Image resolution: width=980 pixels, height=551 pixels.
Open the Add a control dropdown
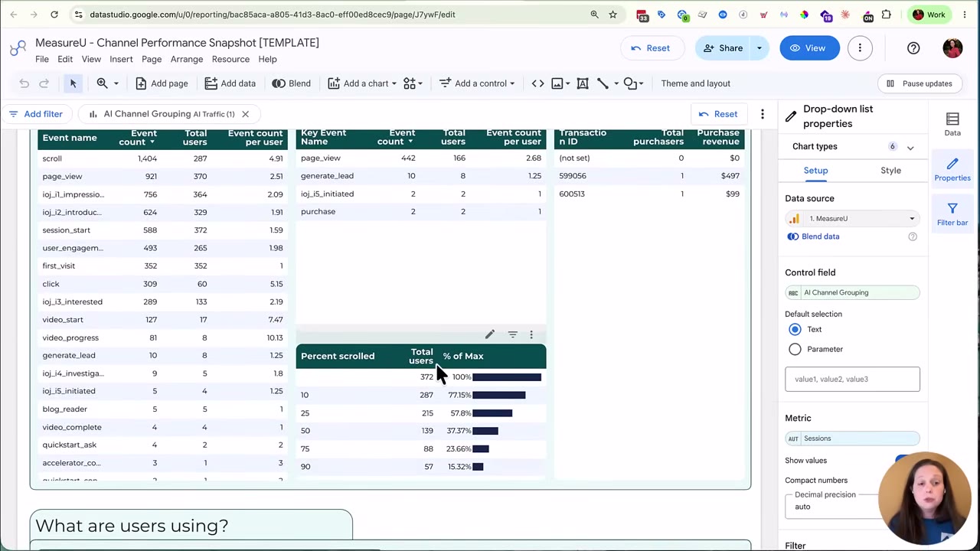(477, 83)
